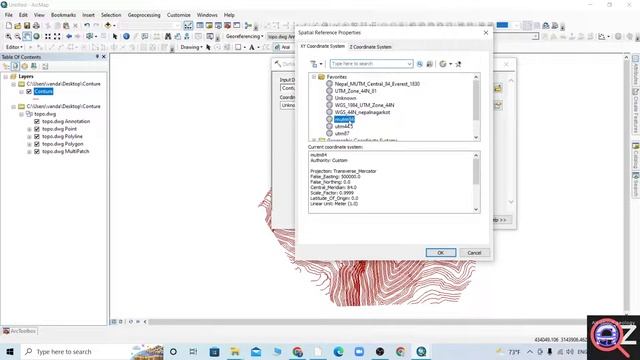Screen dimensions: 640x360
Task: Open the Bookmarks menu
Action: click(x=63, y=15)
